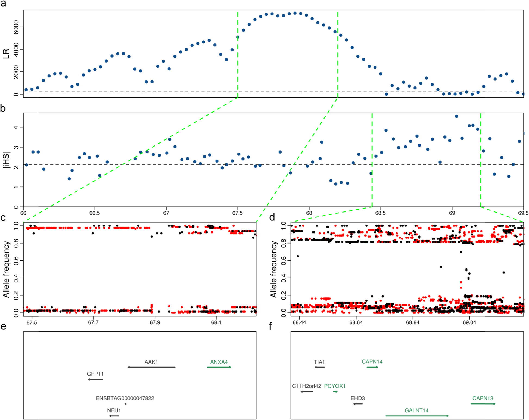Click the green CAPN14 gene arrow line
The width and height of the screenshot is (529, 420).
click(x=372, y=367)
